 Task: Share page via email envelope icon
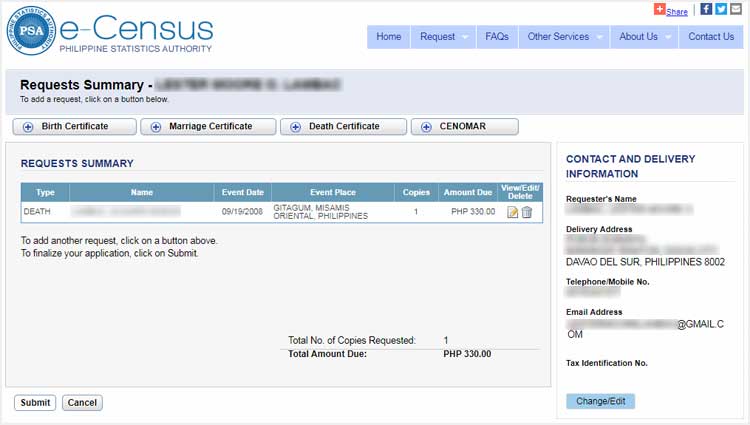[x=736, y=9]
